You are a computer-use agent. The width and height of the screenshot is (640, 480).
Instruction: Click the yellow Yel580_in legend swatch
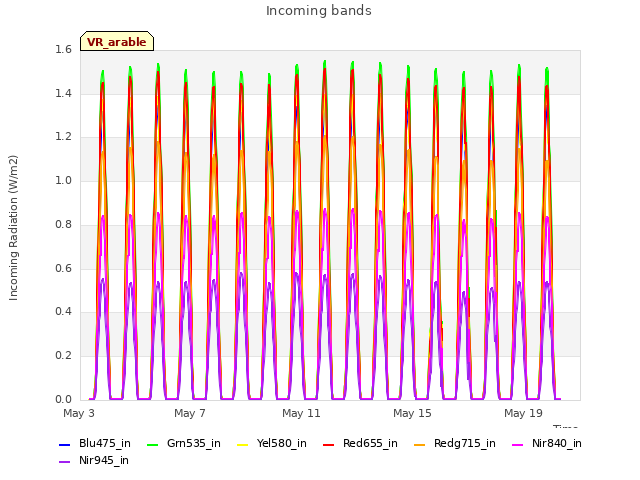point(242,444)
